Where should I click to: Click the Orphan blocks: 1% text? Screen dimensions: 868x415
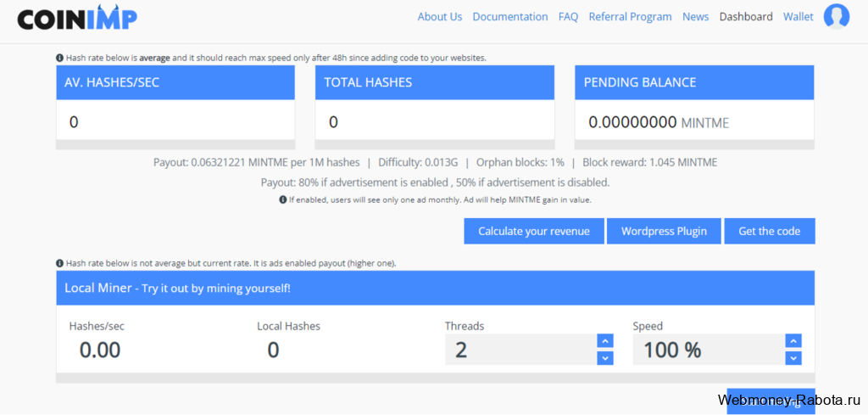[x=520, y=163]
